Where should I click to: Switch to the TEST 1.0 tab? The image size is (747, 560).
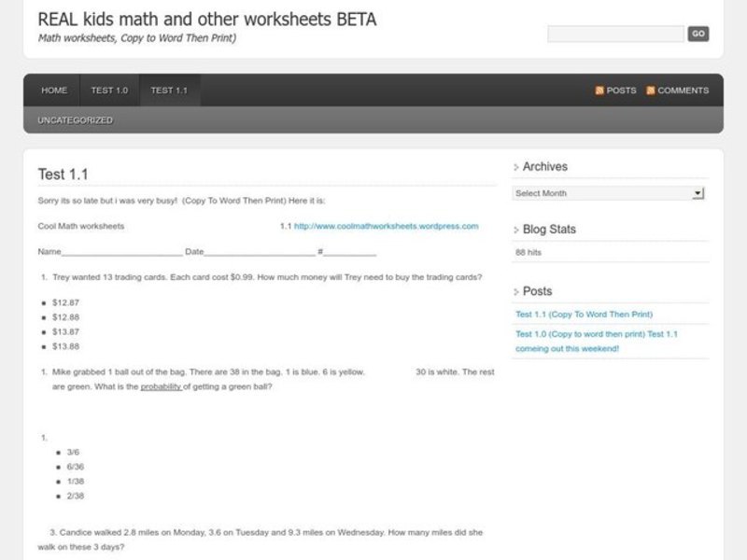(x=109, y=90)
